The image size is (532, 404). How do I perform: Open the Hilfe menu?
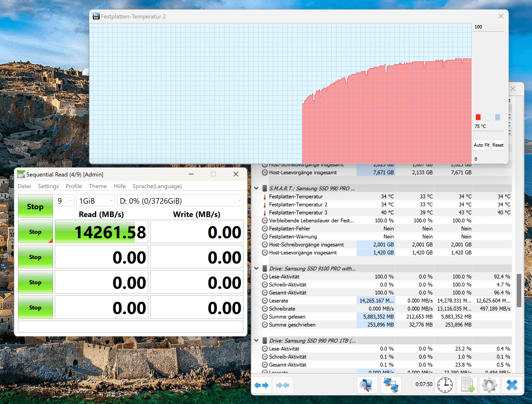[120, 186]
